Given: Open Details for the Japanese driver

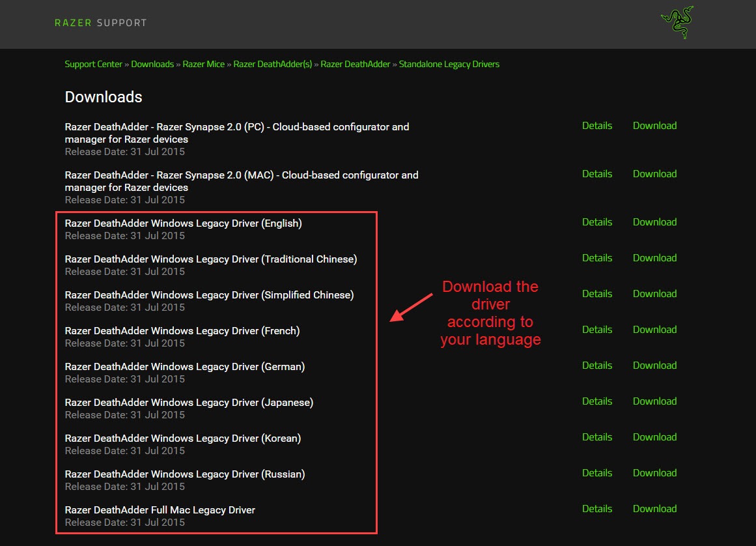Looking at the screenshot, I should click(x=597, y=401).
